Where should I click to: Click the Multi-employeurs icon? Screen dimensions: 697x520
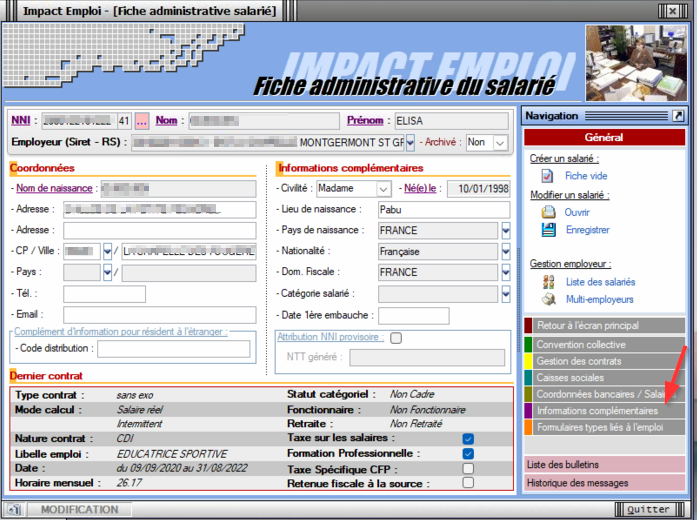[547, 299]
